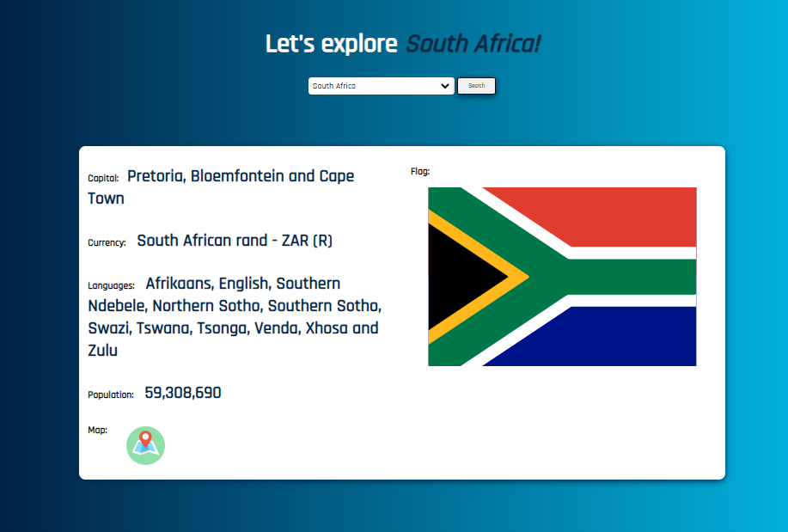Click the Currency label
Viewport: 788px width, 532px height.
[107, 242]
